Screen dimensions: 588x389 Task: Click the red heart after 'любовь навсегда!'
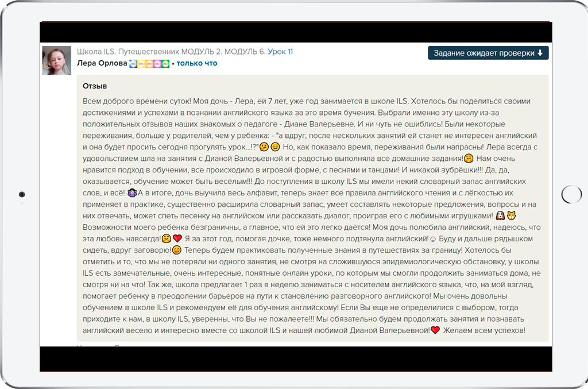click(x=177, y=238)
